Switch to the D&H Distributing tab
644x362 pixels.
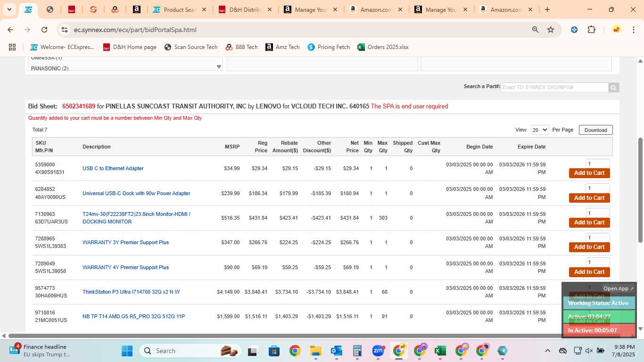coord(245,9)
